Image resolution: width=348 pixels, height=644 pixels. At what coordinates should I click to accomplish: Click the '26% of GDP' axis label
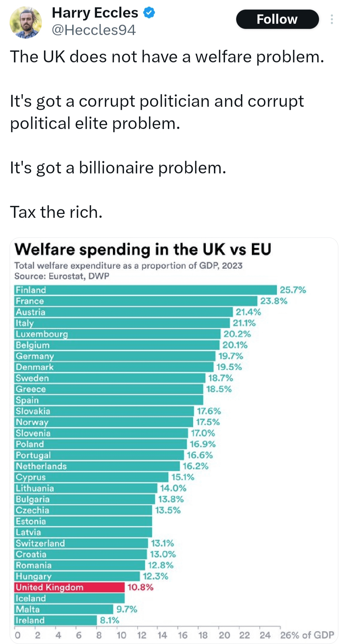point(307,635)
